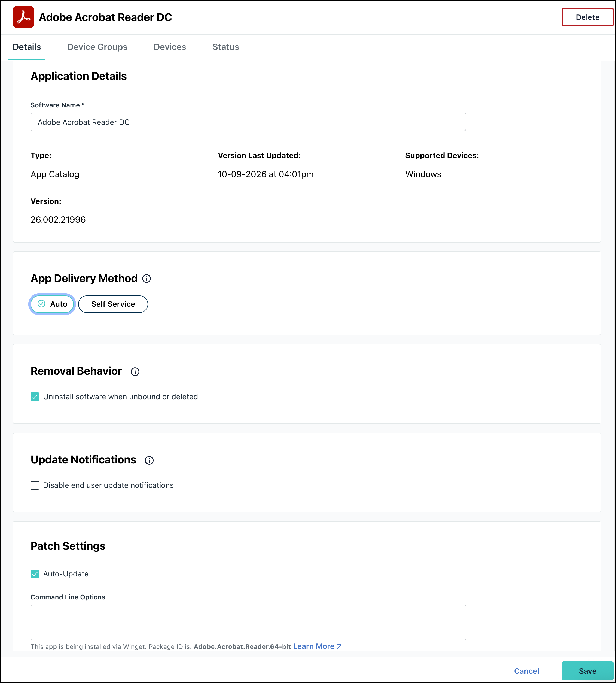The height and width of the screenshot is (683, 616).
Task: Click the App Catalog type value
Action: [x=55, y=174]
